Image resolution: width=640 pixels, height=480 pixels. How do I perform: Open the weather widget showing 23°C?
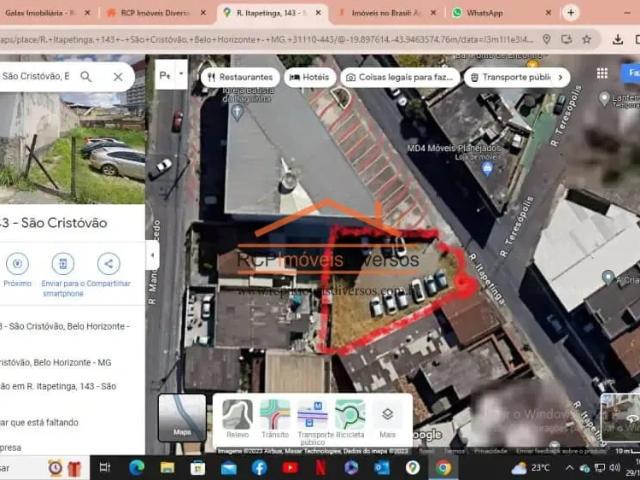click(531, 468)
